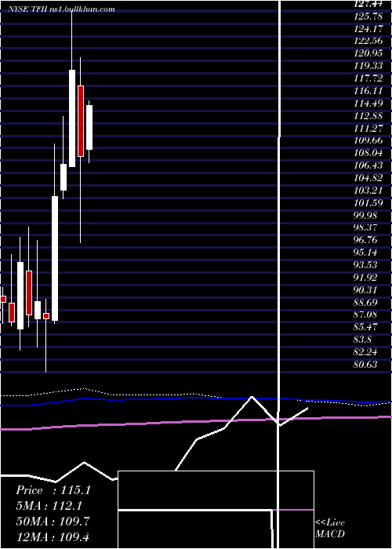The image size is (392, 549).
Task: Select the 98.37 axis value
Action: tap(366, 227)
